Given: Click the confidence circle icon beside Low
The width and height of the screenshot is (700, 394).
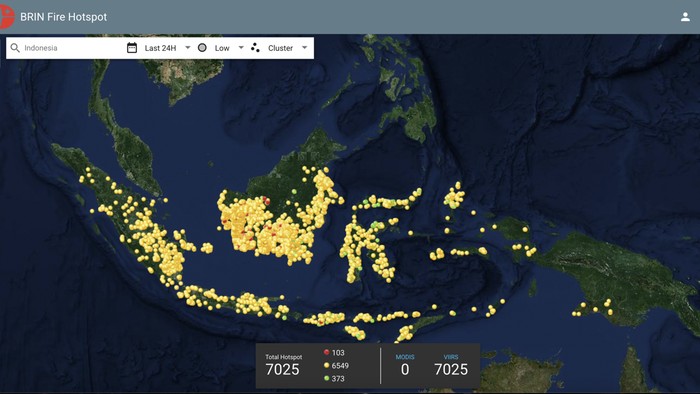Looking at the screenshot, I should tap(202, 48).
